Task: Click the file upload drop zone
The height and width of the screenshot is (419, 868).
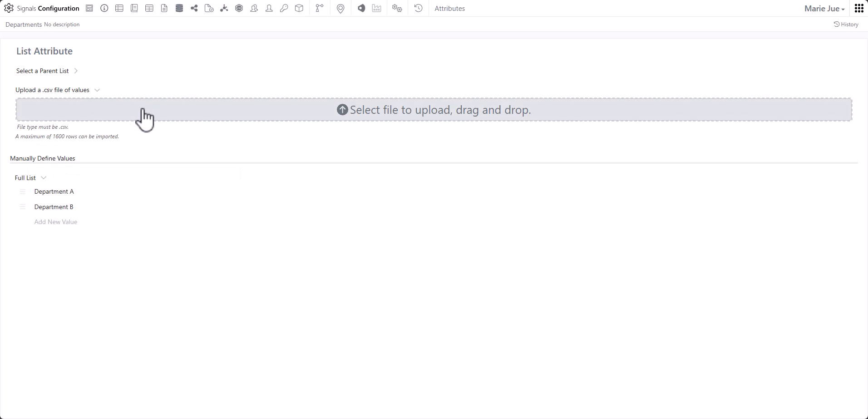Action: pos(434,109)
